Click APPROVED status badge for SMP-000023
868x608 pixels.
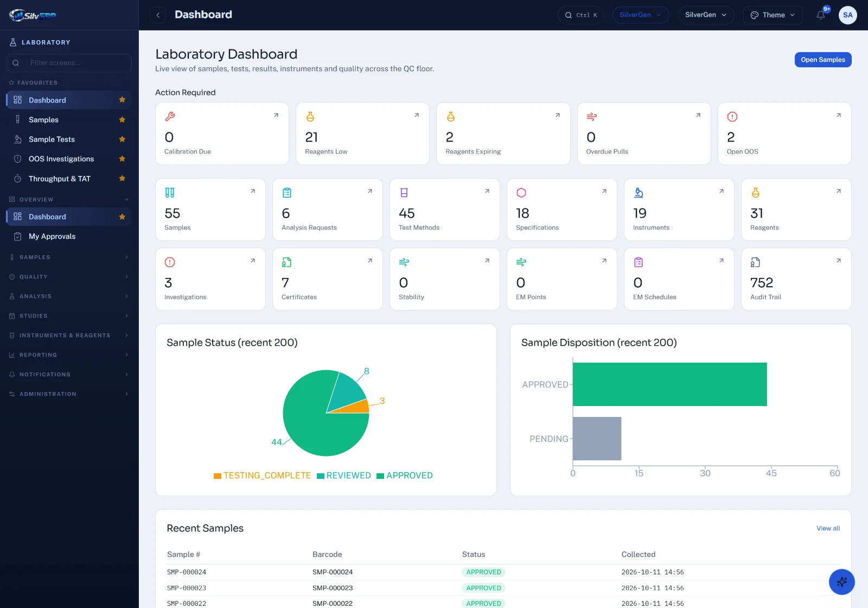(x=483, y=588)
